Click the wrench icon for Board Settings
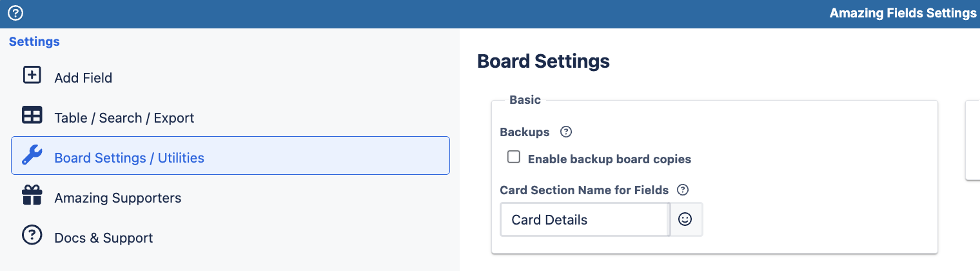This screenshot has height=271, width=980. tap(32, 155)
